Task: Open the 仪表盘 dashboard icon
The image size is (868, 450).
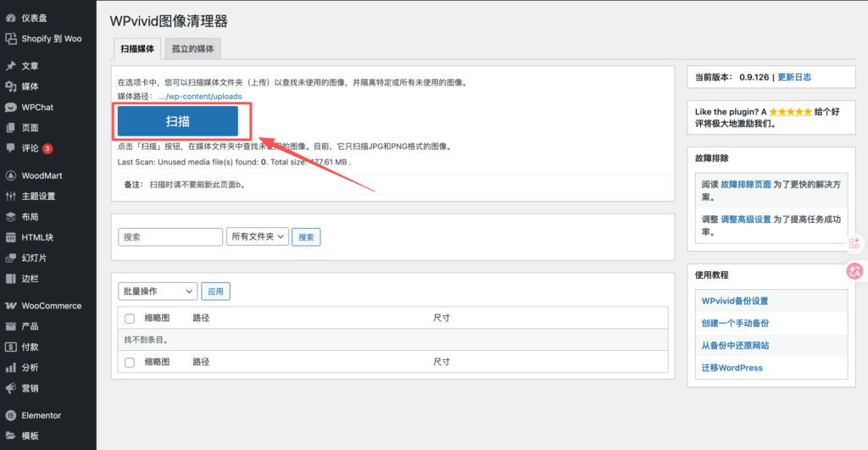Action: coord(10,19)
